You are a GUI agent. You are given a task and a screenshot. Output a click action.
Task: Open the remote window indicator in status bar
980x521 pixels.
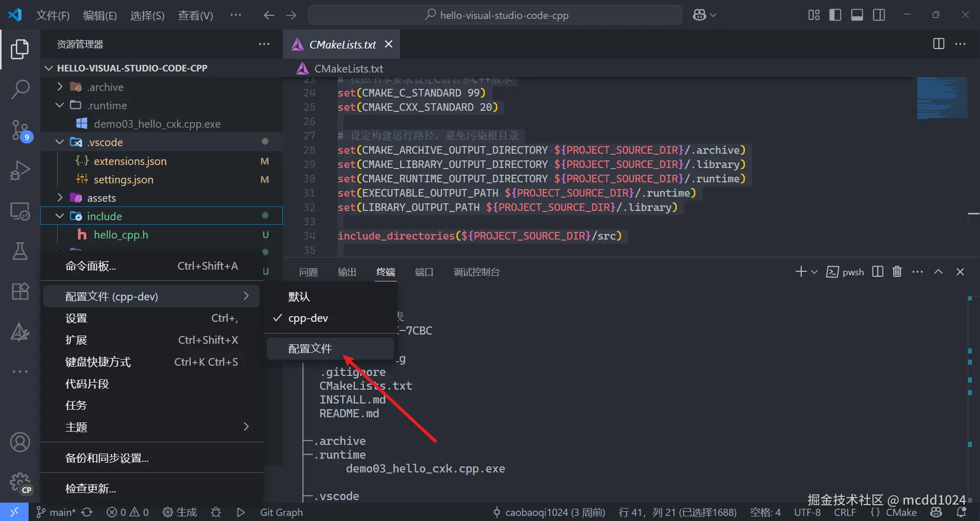click(x=14, y=512)
